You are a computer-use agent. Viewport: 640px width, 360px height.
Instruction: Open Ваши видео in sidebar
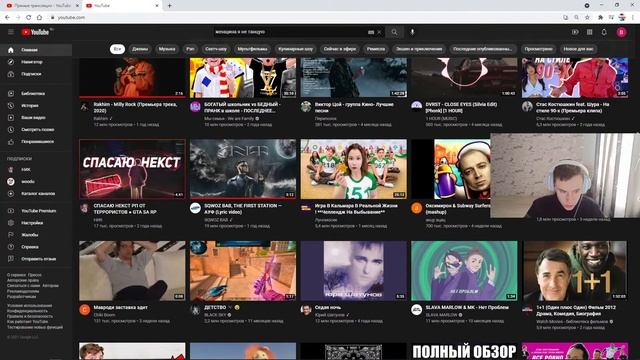click(36, 118)
